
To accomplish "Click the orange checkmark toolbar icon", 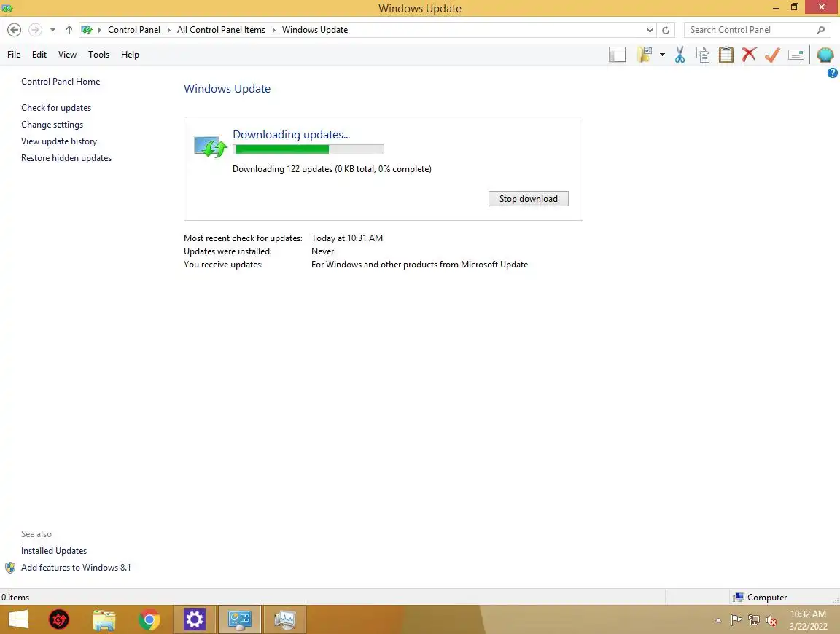I will pos(772,55).
